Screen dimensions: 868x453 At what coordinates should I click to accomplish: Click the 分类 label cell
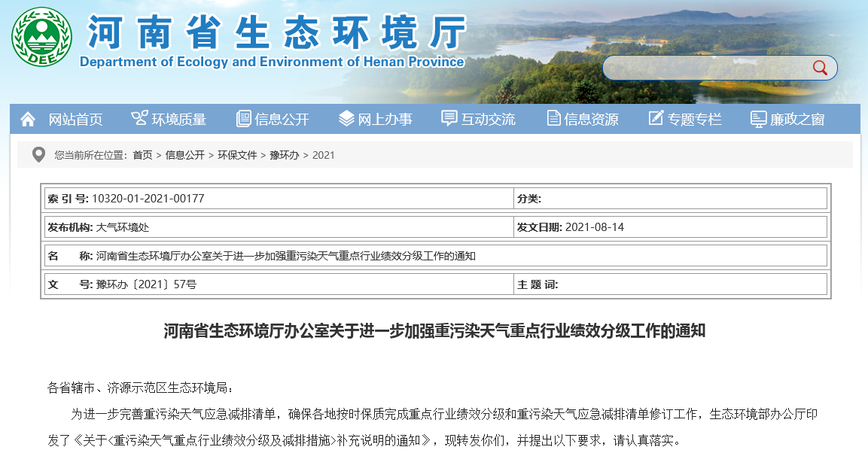pyautogui.click(x=670, y=199)
